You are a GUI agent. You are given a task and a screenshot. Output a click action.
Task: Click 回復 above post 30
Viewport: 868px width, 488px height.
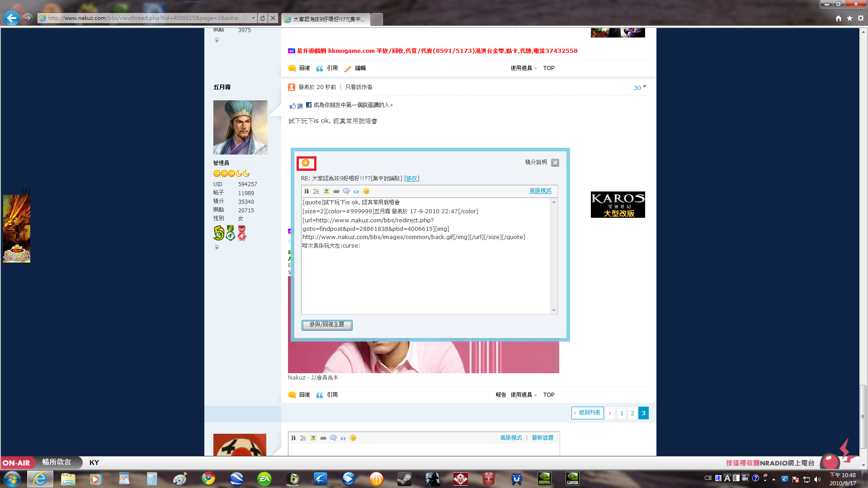pos(299,68)
